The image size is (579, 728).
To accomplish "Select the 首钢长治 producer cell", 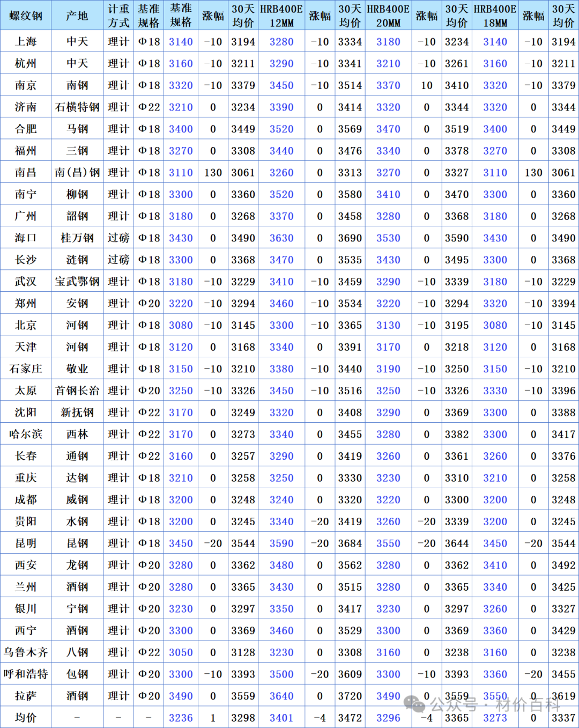I will click(x=77, y=391).
